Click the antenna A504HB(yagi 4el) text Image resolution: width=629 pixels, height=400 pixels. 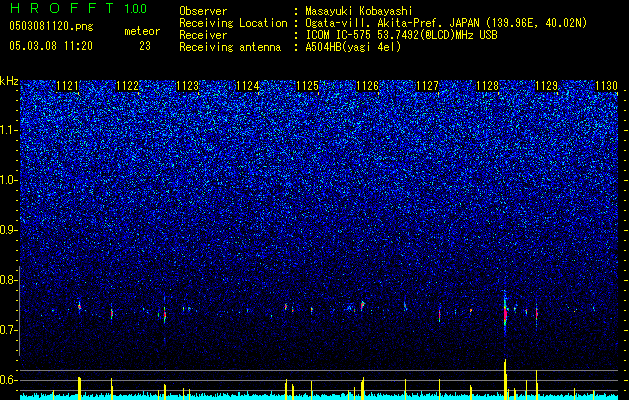pos(353,47)
